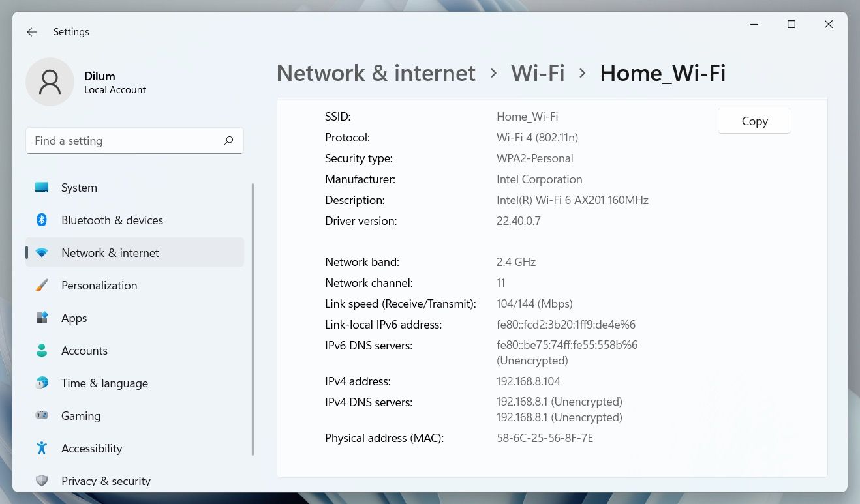860x504 pixels.
Task: Copy the Wi-Fi network properties
Action: point(754,121)
